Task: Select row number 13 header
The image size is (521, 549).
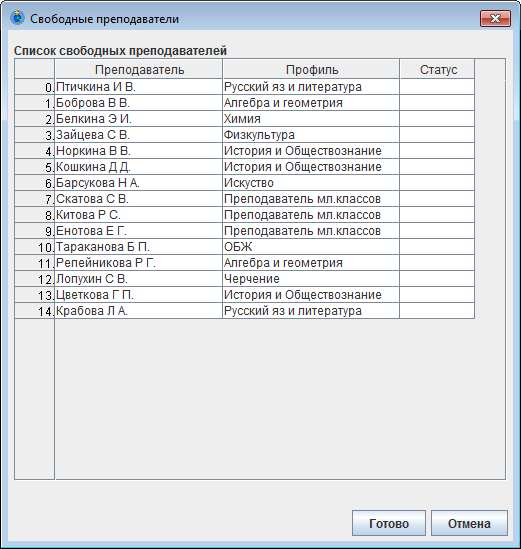Action: point(35,295)
